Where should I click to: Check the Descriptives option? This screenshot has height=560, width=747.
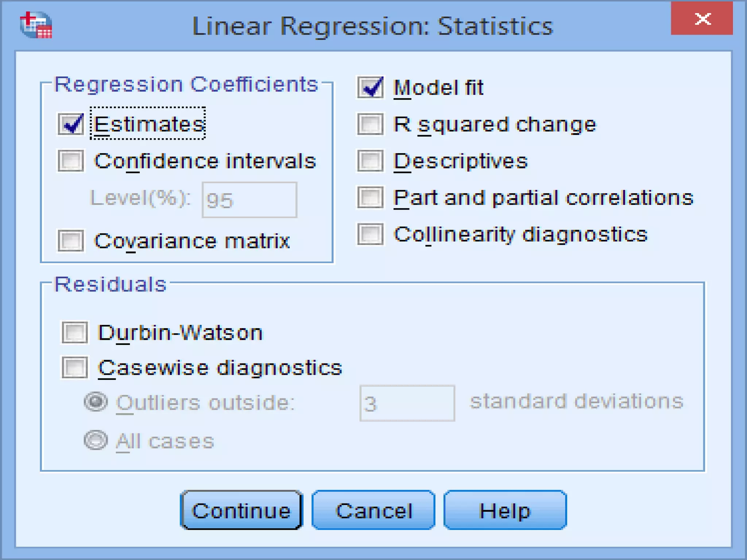(x=370, y=161)
